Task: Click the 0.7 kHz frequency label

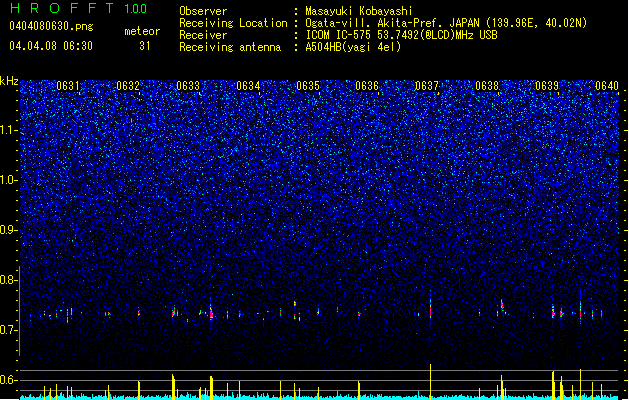Action: [x=8, y=330]
